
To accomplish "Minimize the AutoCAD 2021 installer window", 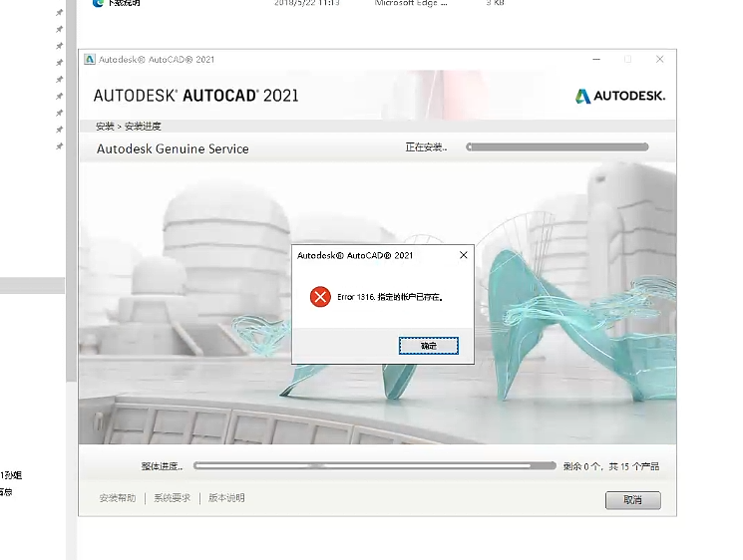I will tap(595, 60).
